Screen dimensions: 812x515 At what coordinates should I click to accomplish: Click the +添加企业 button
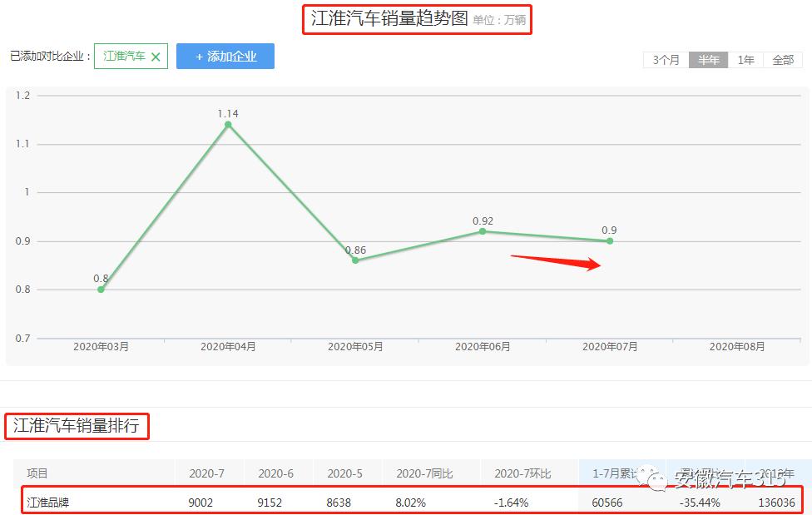225,56
